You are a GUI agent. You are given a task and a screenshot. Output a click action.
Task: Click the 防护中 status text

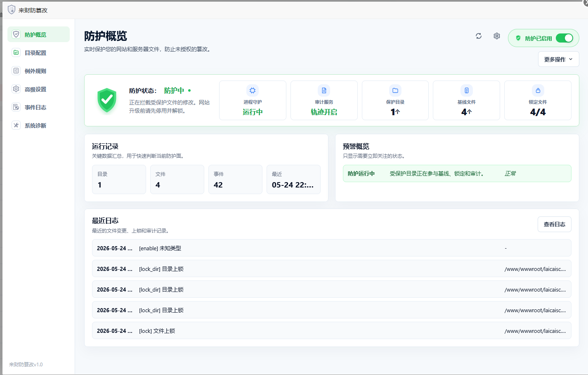coord(174,90)
